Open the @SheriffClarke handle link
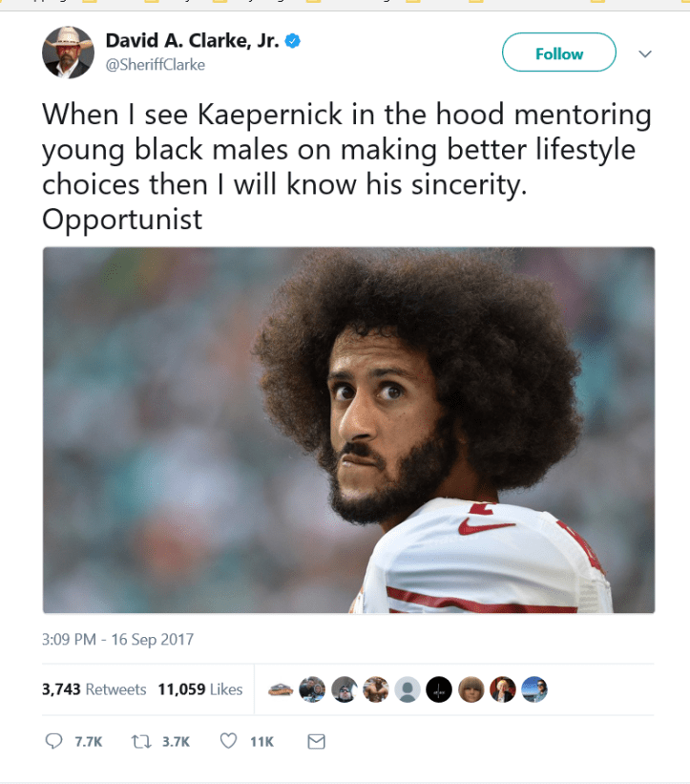 [156, 65]
